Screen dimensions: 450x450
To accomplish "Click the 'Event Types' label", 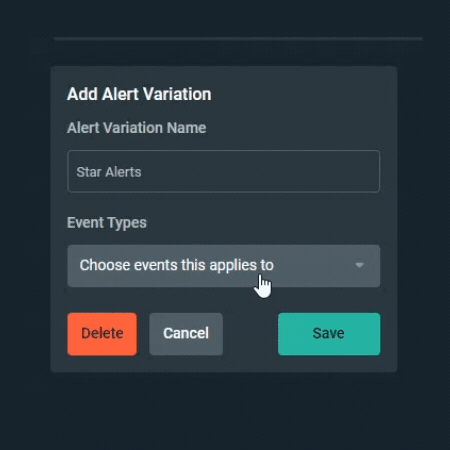I will tap(107, 223).
